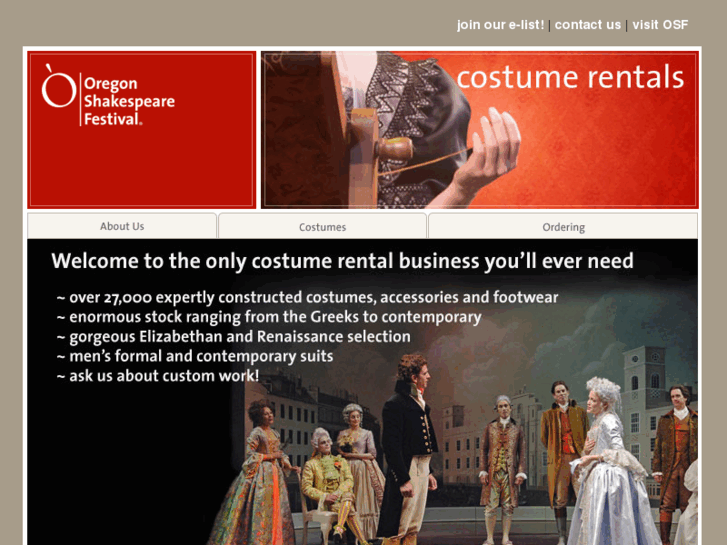Click the circular OSF emblem in the red box
The width and height of the screenshot is (727, 545).
coord(58,87)
